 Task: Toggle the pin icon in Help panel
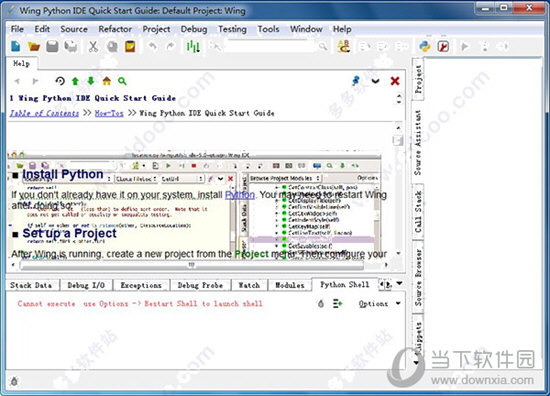point(356,81)
